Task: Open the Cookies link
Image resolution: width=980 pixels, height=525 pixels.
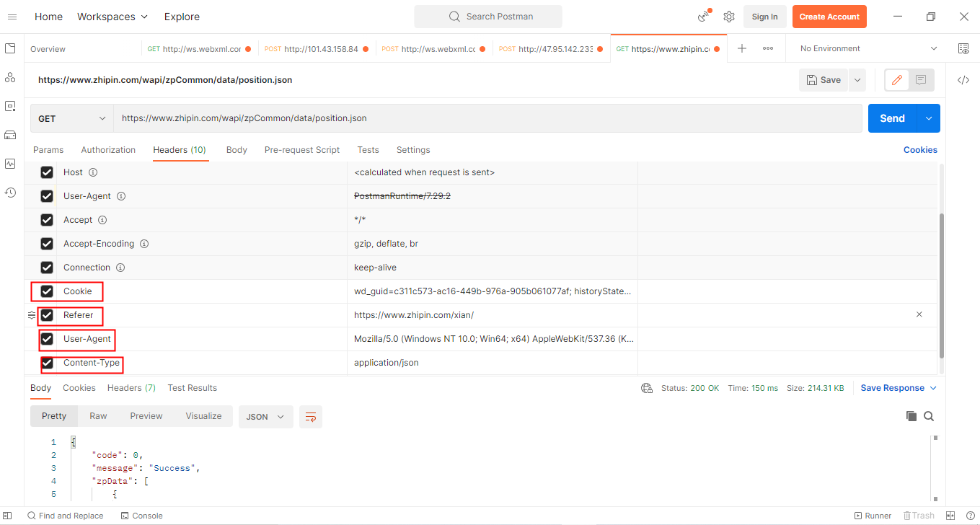Action: point(920,150)
